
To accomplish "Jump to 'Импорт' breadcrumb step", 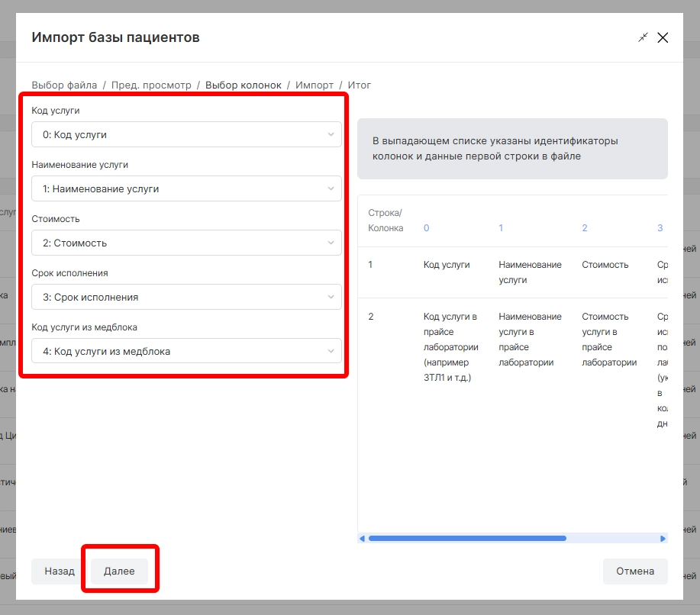I will [315, 85].
